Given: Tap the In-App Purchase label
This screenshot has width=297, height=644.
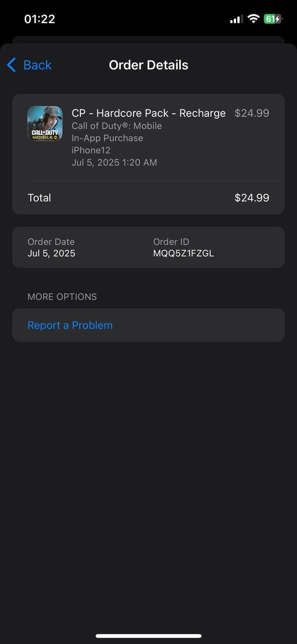Looking at the screenshot, I should tap(108, 138).
